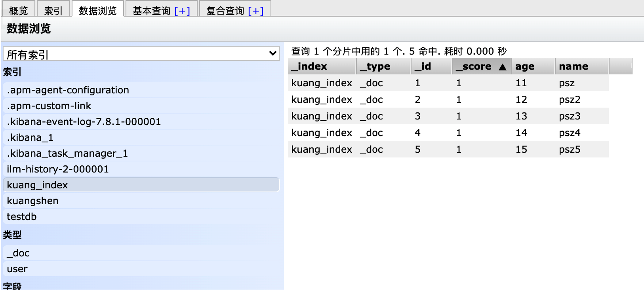Viewport: 644px width, 292px height.
Task: Click the age value 14
Action: pyautogui.click(x=521, y=133)
